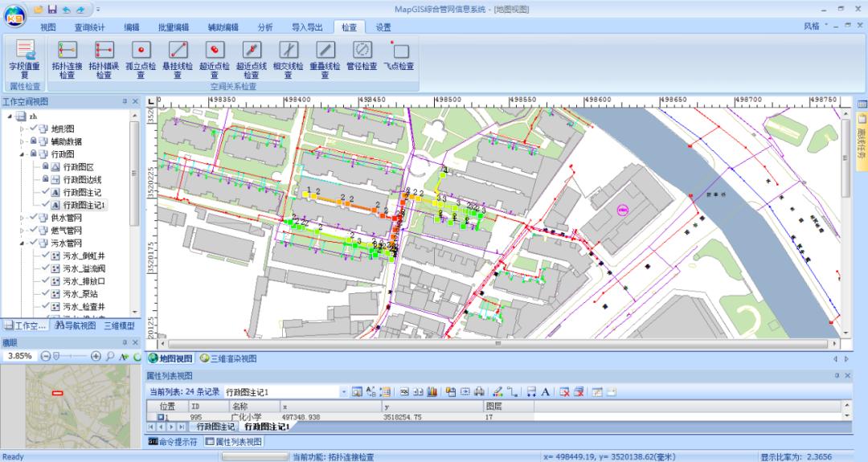Run the 重叠线检查 overlapping line check

tap(325, 59)
